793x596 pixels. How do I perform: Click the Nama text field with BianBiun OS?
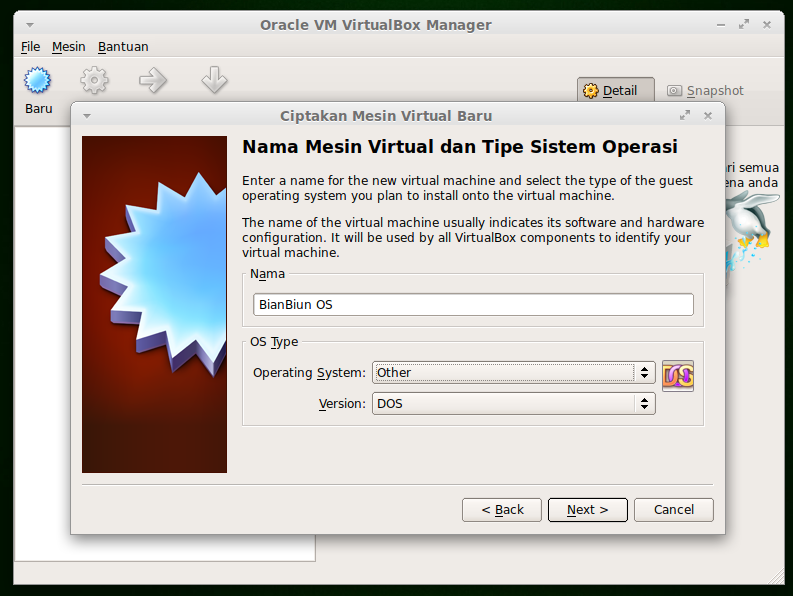[473, 305]
